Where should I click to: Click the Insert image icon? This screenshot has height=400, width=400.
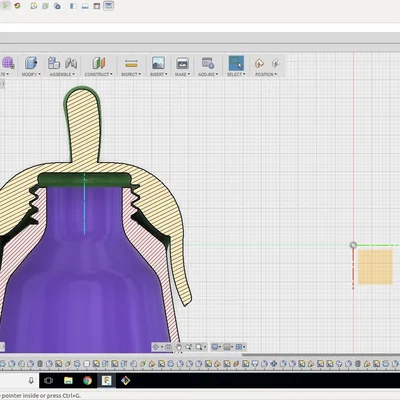(158, 63)
